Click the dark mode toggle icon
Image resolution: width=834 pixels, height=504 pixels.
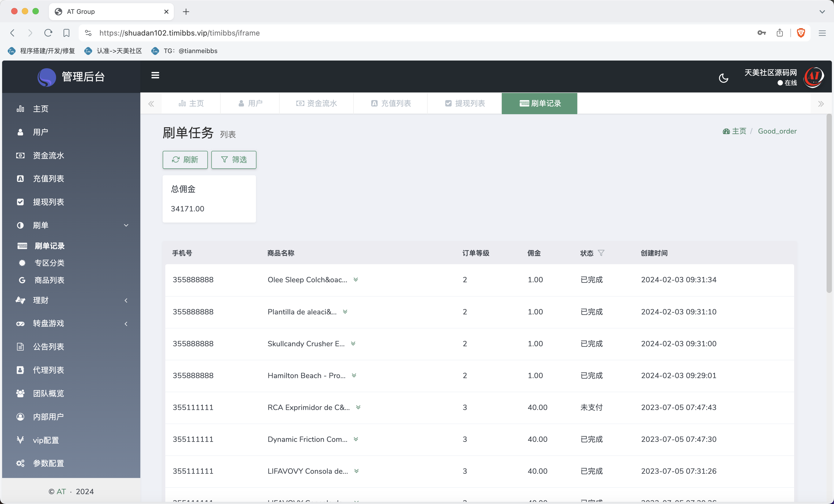[725, 76]
